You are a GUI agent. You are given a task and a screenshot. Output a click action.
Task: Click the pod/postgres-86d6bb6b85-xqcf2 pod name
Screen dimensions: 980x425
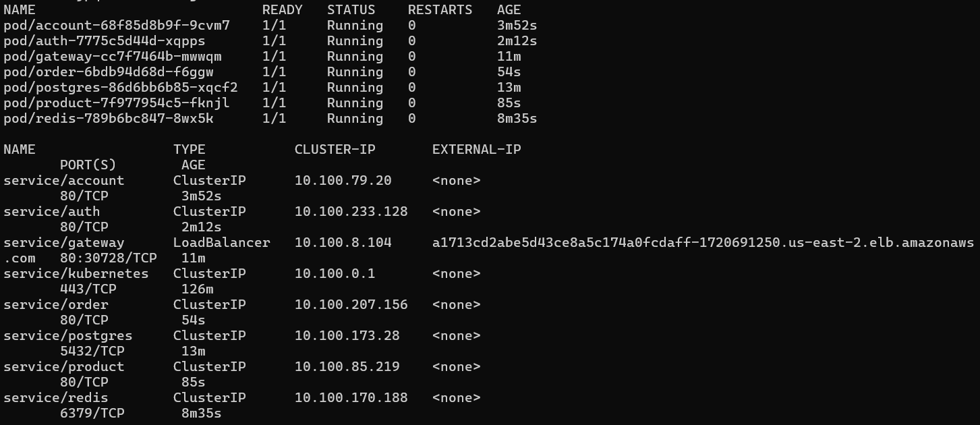pyautogui.click(x=121, y=88)
